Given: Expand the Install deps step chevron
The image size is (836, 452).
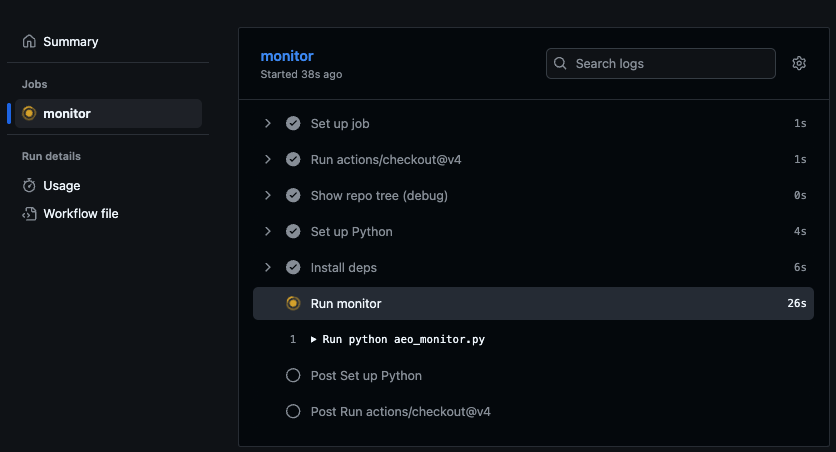Looking at the screenshot, I should pyautogui.click(x=268, y=268).
